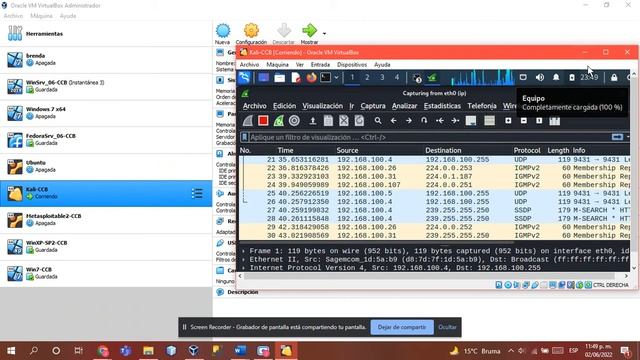
Task: Click Ocultar in the screen recorder bar
Action: pos(447,327)
